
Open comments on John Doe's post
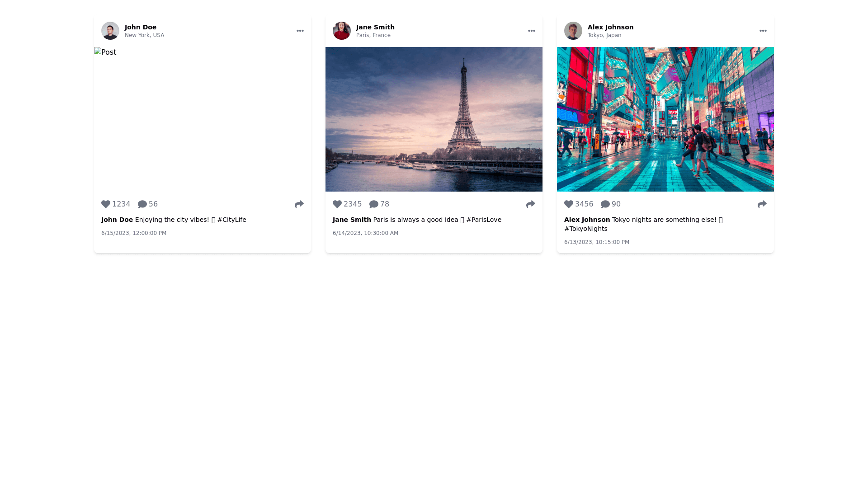pos(142,204)
